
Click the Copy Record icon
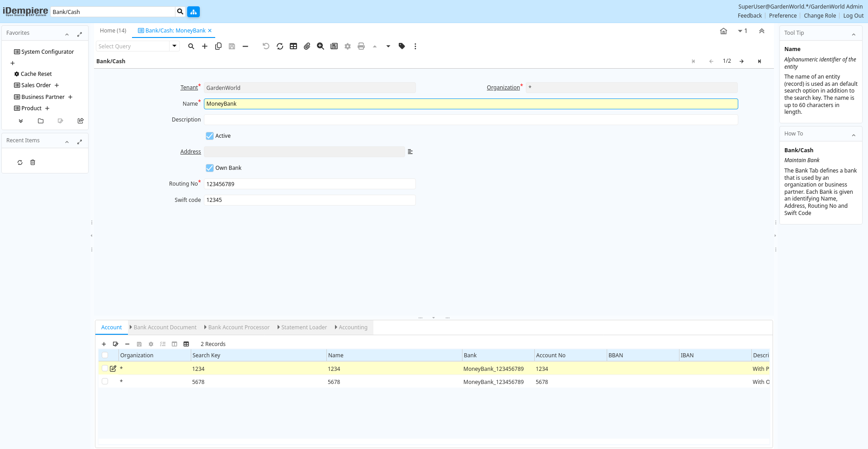click(218, 46)
